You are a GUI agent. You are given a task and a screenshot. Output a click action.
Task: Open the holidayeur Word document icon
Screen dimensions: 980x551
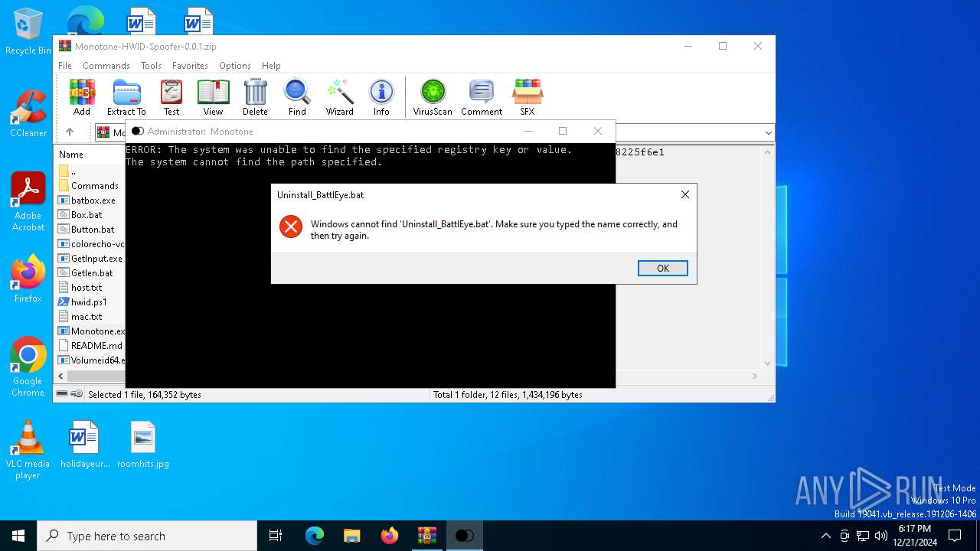[x=85, y=445]
